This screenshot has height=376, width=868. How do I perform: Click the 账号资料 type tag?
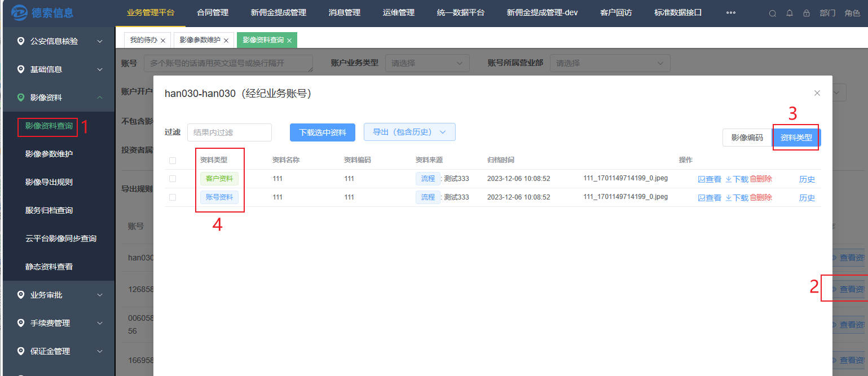pos(219,197)
